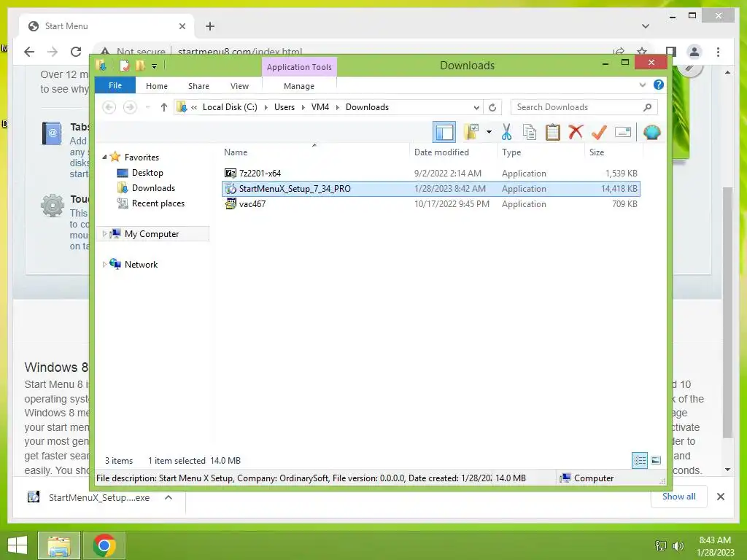This screenshot has width=747, height=560.
Task: Click Show all downloads in Chrome
Action: pos(678,496)
